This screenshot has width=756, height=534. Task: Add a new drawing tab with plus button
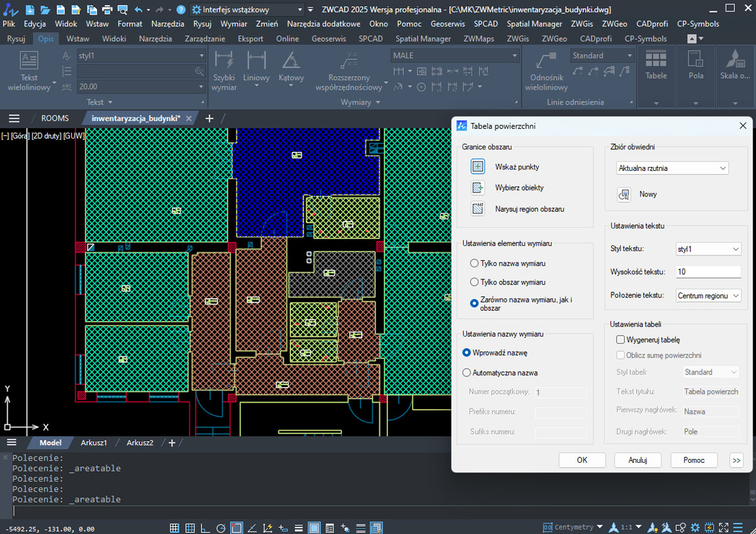(210, 118)
